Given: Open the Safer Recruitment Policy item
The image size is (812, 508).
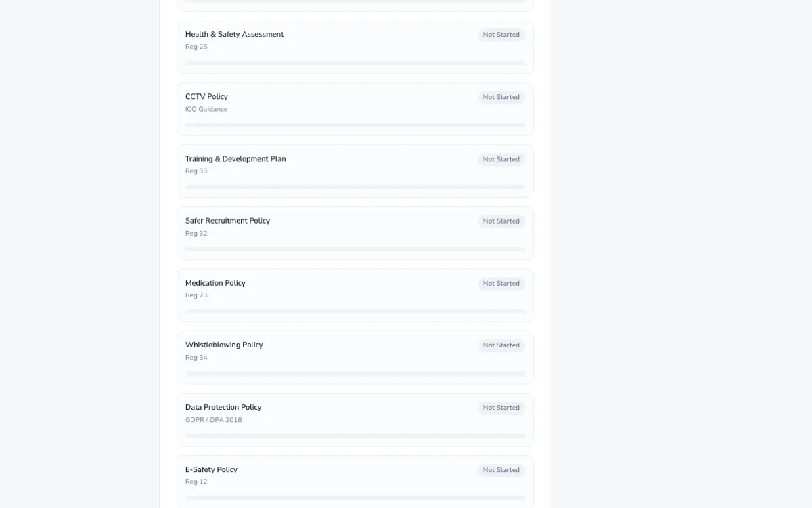Looking at the screenshot, I should click(x=227, y=221).
